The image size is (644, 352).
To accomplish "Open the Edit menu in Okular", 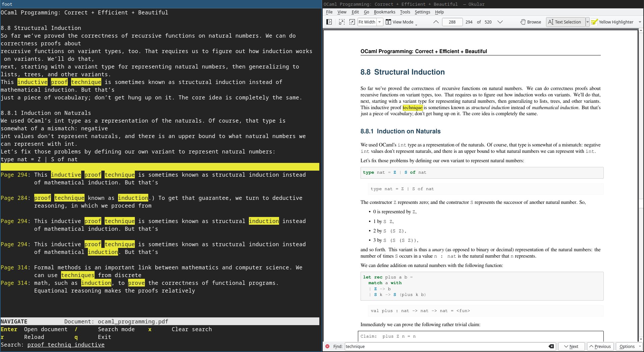I will [x=355, y=12].
